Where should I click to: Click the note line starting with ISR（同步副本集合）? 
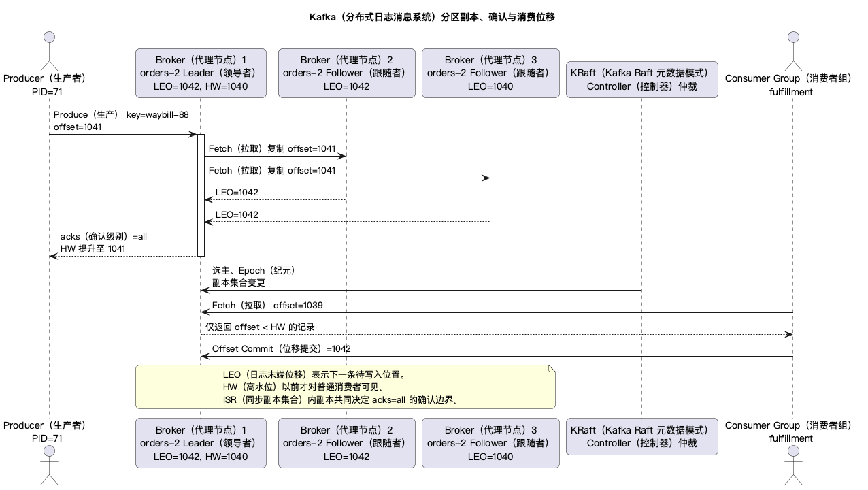pos(341,400)
